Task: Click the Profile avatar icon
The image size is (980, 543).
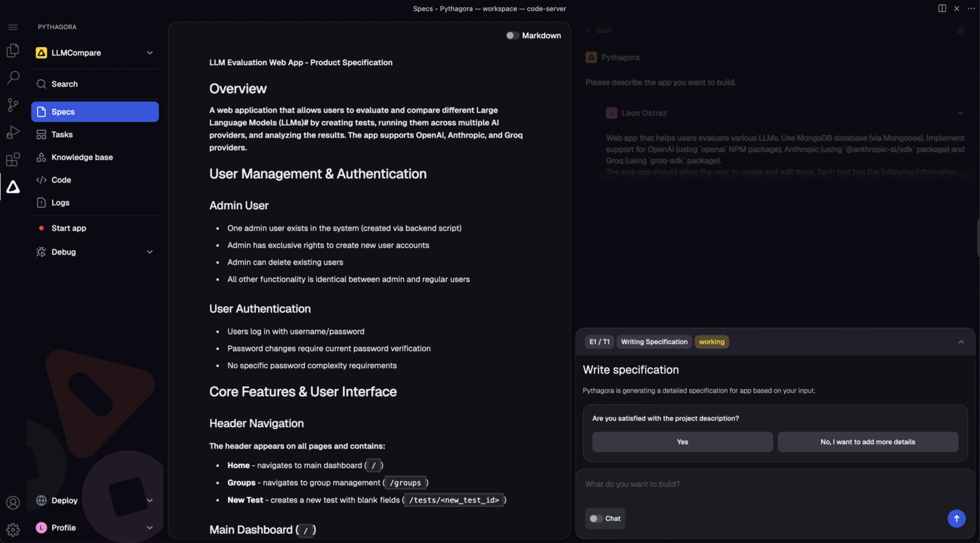Action: [41, 528]
